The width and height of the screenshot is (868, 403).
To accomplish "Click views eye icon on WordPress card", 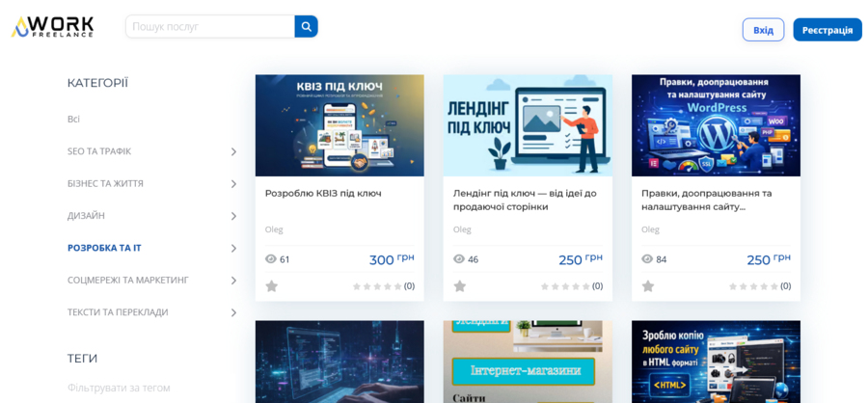I will pyautogui.click(x=647, y=259).
